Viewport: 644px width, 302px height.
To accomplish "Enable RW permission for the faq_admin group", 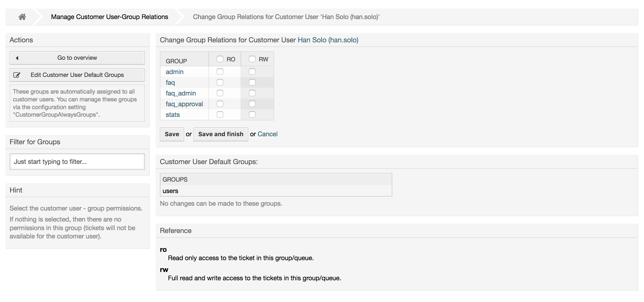I will tap(252, 93).
